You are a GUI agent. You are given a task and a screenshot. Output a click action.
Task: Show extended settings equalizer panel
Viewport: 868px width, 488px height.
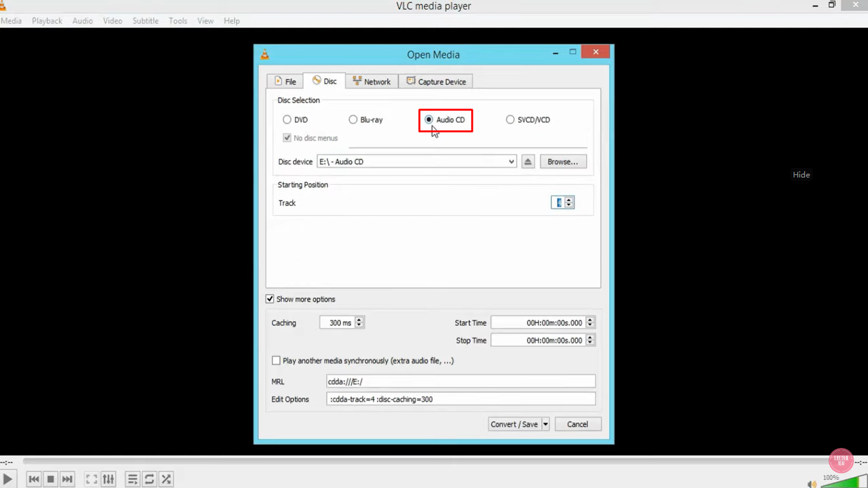coord(108,479)
